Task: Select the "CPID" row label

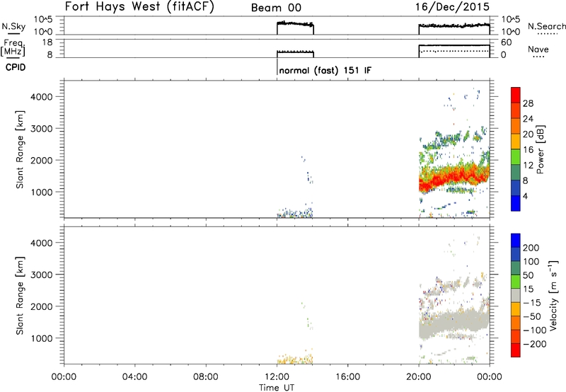Action: click(16, 67)
